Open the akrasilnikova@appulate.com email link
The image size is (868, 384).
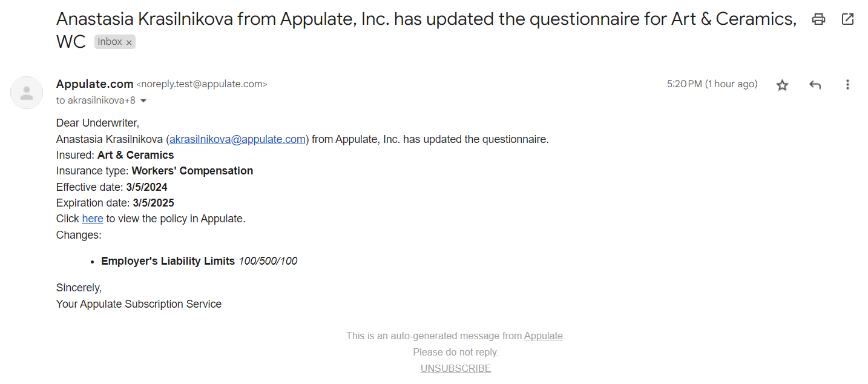tap(237, 139)
